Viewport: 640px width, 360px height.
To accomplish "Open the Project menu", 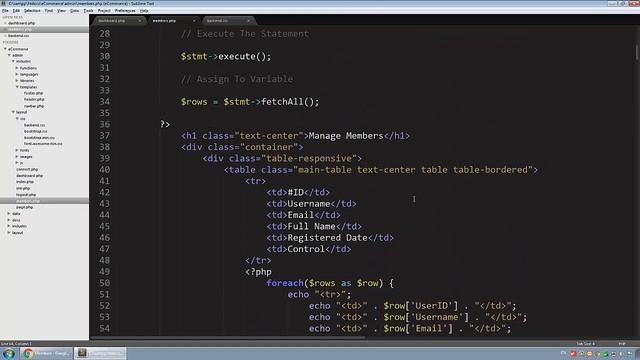I will 104,11.
